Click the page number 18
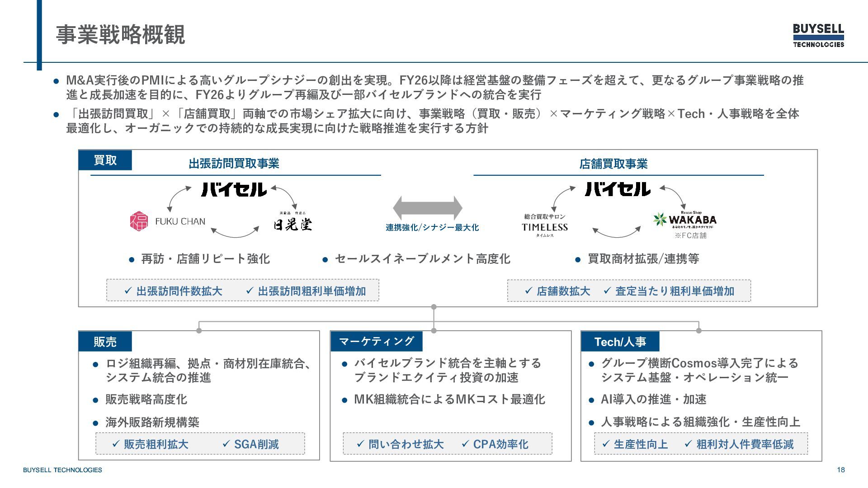Screen dimensions: 868x488 coord(840,469)
